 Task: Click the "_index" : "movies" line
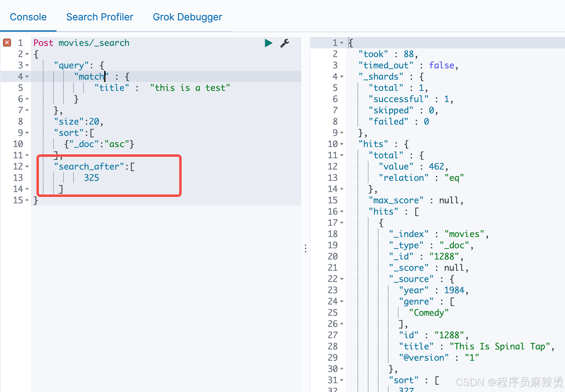(439, 234)
